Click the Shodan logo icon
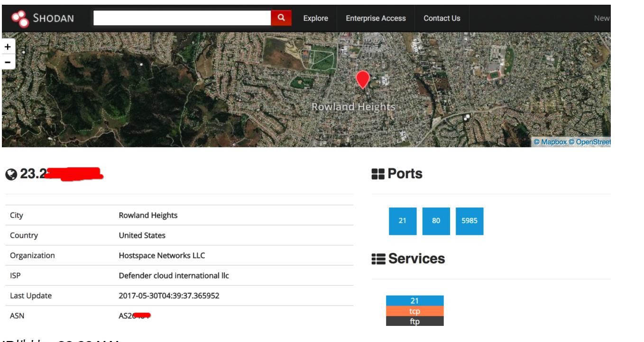644x342 pixels. coord(20,18)
